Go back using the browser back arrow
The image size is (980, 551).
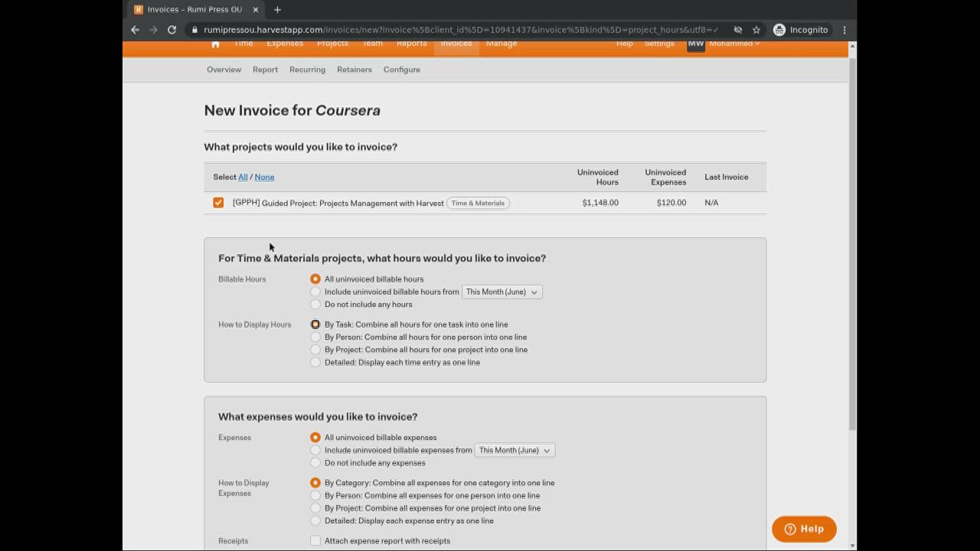[136, 30]
